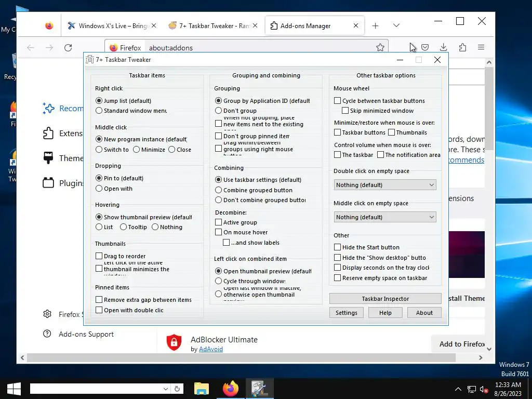532x399 pixels.
Task: Open Windows Start button
Action: [14, 389]
